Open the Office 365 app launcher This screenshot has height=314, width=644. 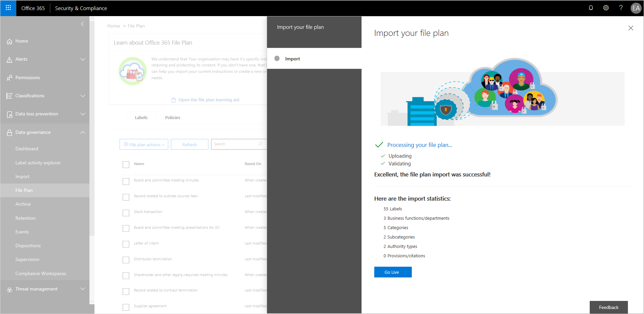click(8, 8)
